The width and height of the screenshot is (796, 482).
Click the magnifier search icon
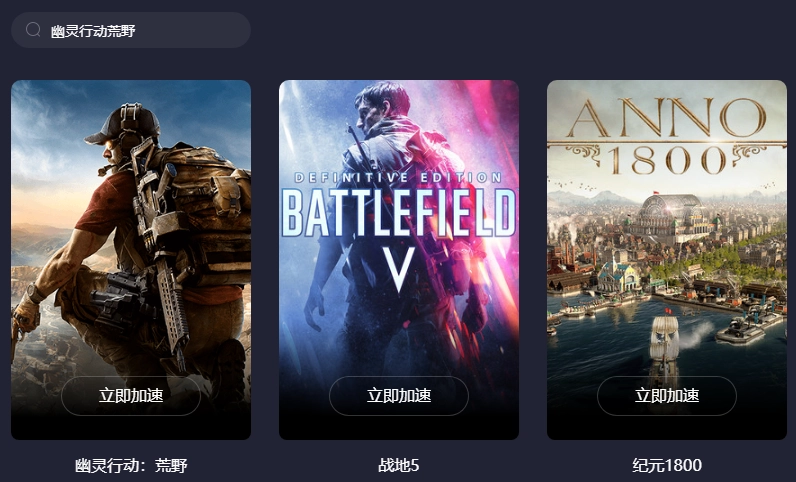pos(33,30)
